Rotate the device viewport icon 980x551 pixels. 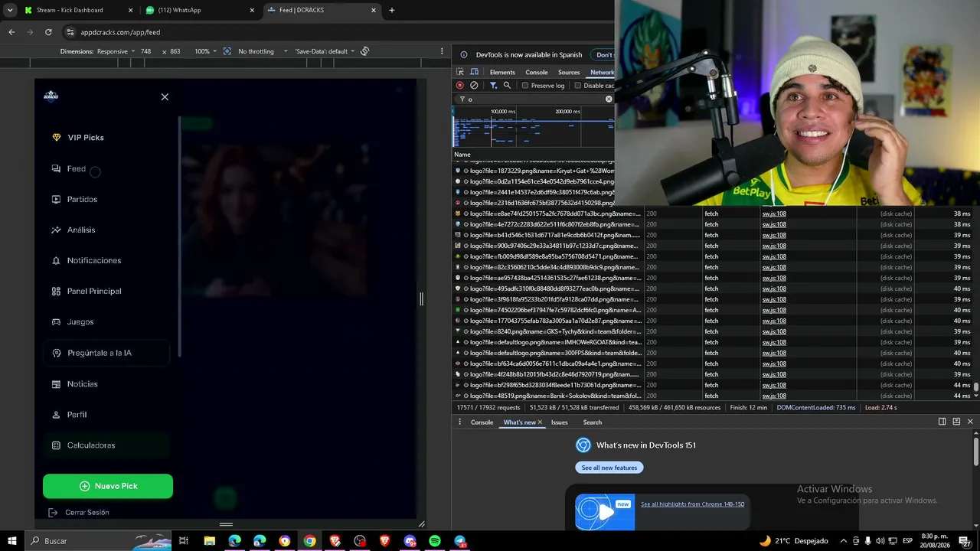[x=365, y=51]
